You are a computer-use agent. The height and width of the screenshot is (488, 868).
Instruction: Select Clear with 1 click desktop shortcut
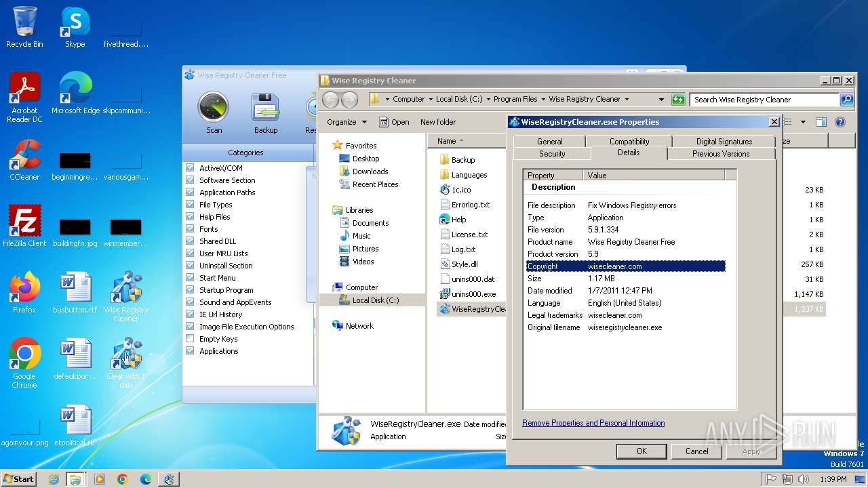(126, 364)
